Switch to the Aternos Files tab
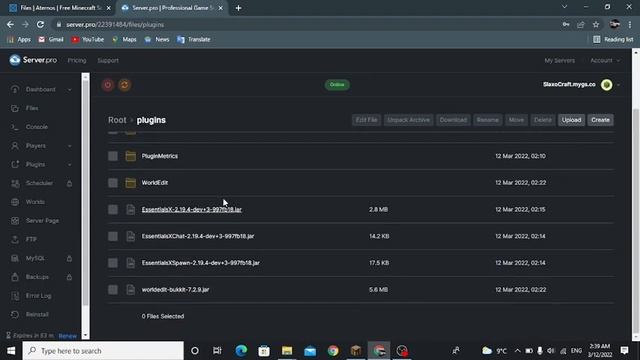This screenshot has height=360, width=640. (61, 8)
